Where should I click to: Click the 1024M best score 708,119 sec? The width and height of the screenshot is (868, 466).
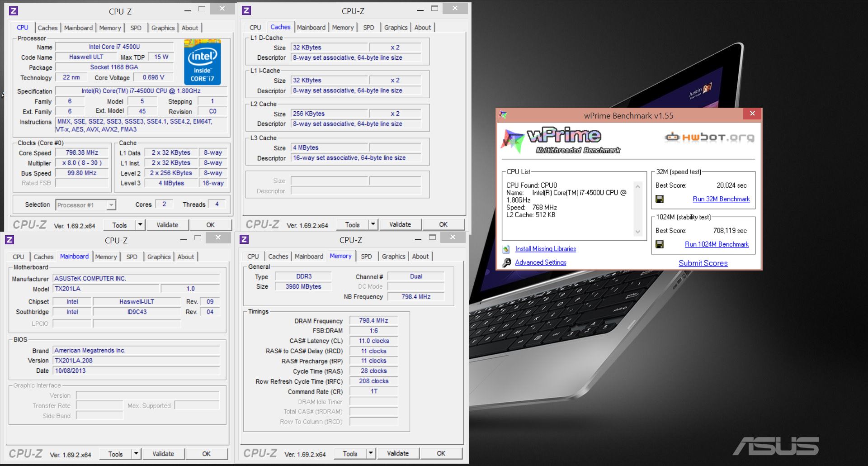tap(730, 231)
